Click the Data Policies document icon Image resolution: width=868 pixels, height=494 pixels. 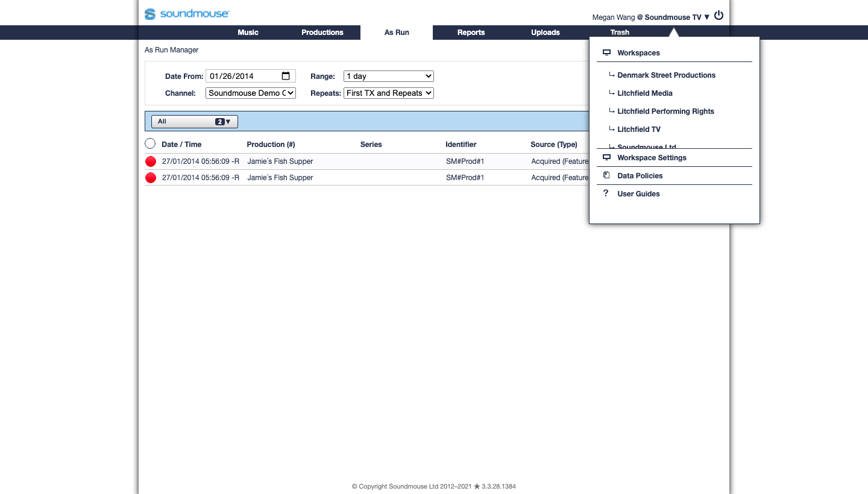pos(606,176)
